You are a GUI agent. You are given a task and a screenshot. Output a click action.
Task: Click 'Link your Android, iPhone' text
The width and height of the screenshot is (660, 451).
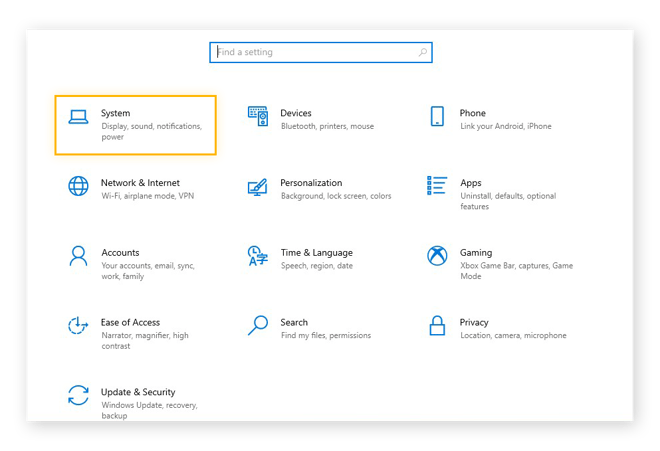click(x=506, y=126)
